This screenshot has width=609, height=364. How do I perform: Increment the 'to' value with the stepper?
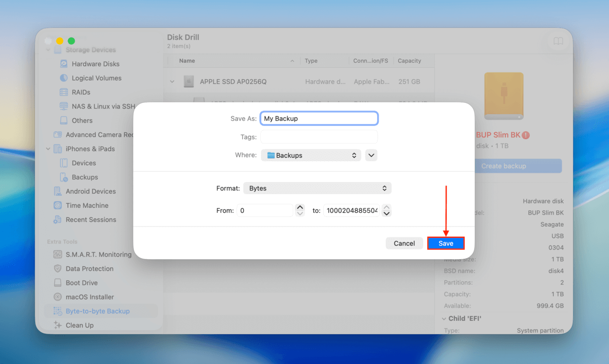click(386, 208)
